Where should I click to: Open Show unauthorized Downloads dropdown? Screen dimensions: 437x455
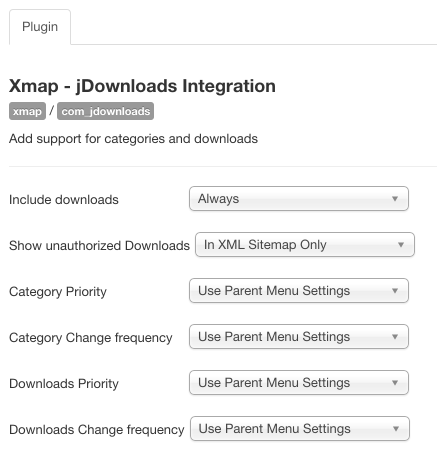[305, 245]
